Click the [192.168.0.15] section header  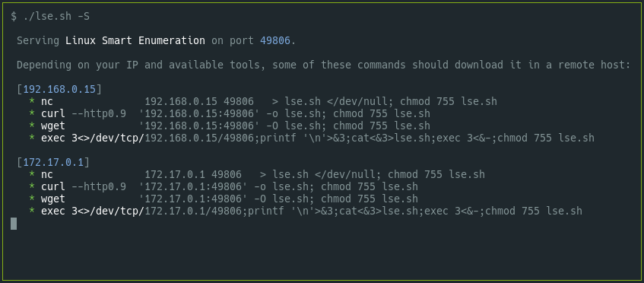click(x=59, y=89)
